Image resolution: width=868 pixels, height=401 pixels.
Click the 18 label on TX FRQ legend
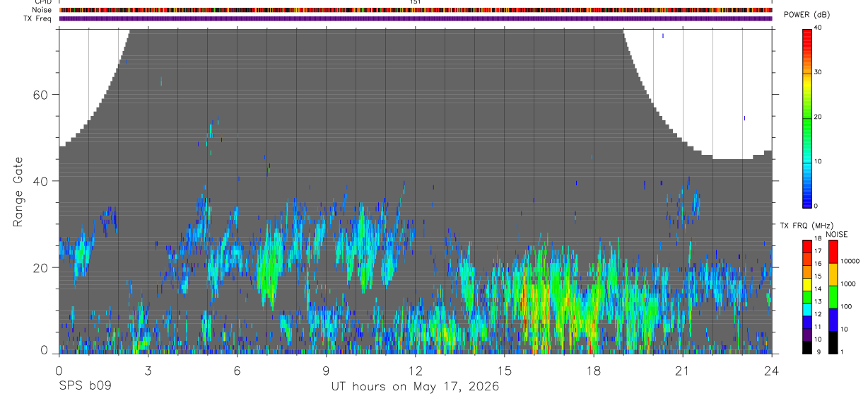click(x=818, y=239)
